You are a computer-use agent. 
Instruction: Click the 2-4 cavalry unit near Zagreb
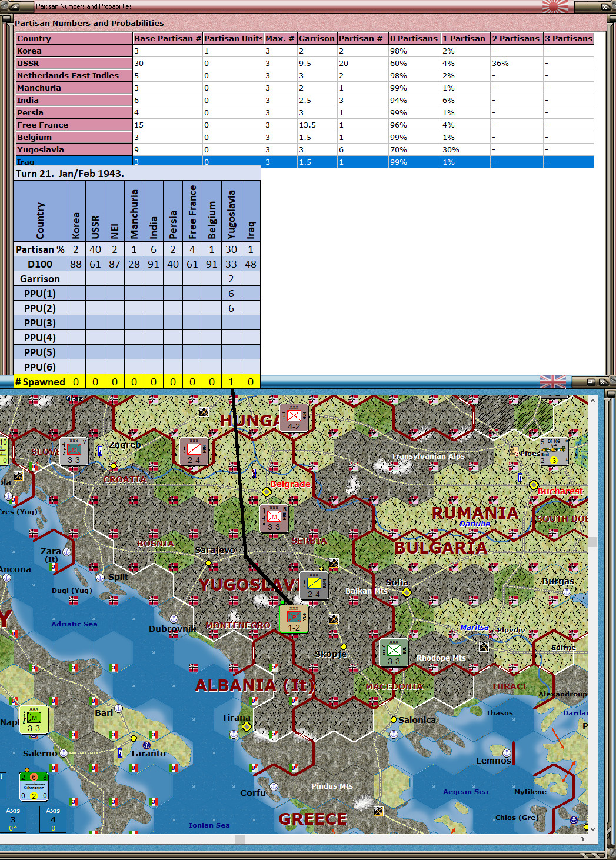194,452
